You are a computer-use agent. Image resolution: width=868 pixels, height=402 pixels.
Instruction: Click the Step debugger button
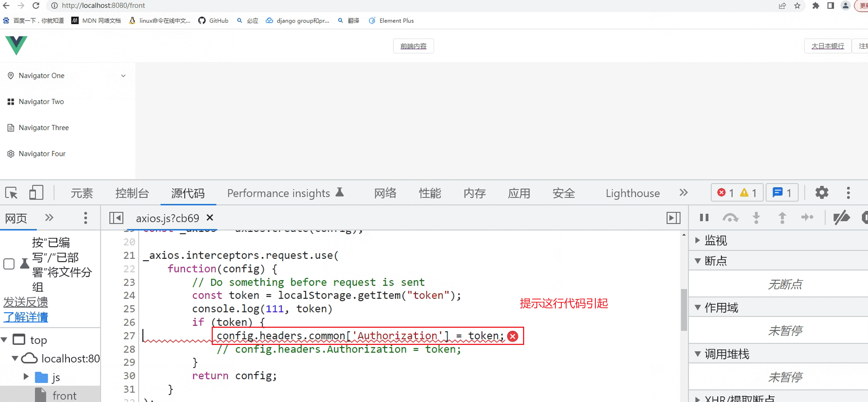(807, 217)
